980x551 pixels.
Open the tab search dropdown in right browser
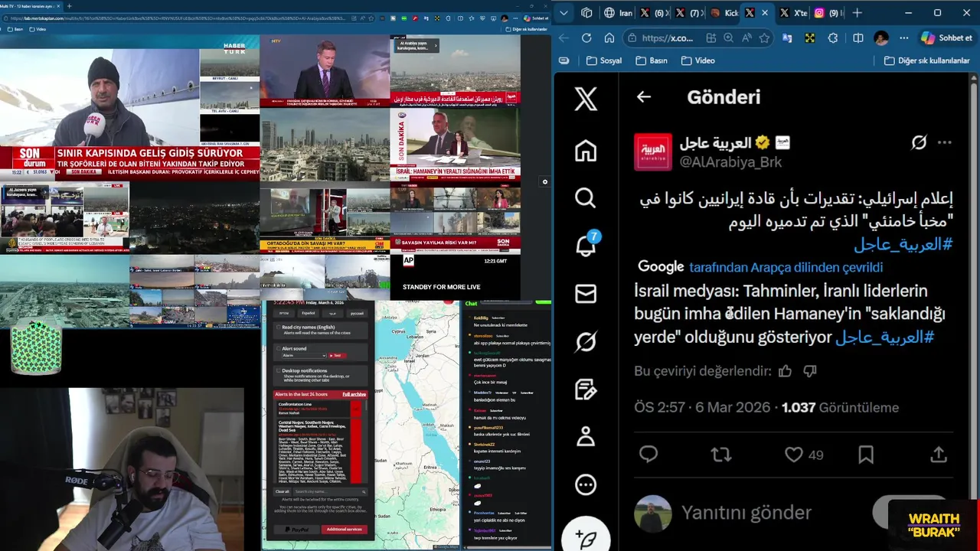pos(563,12)
